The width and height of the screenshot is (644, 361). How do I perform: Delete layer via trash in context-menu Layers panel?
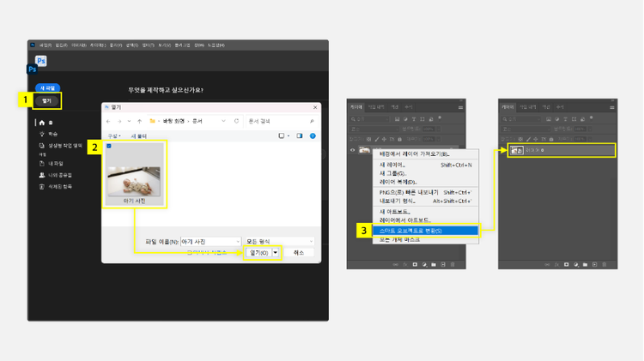(x=453, y=265)
